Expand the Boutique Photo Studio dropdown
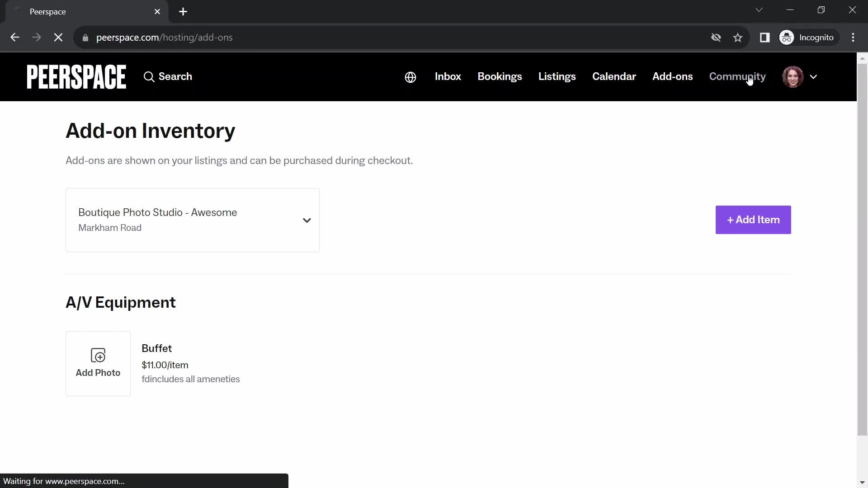 (307, 220)
